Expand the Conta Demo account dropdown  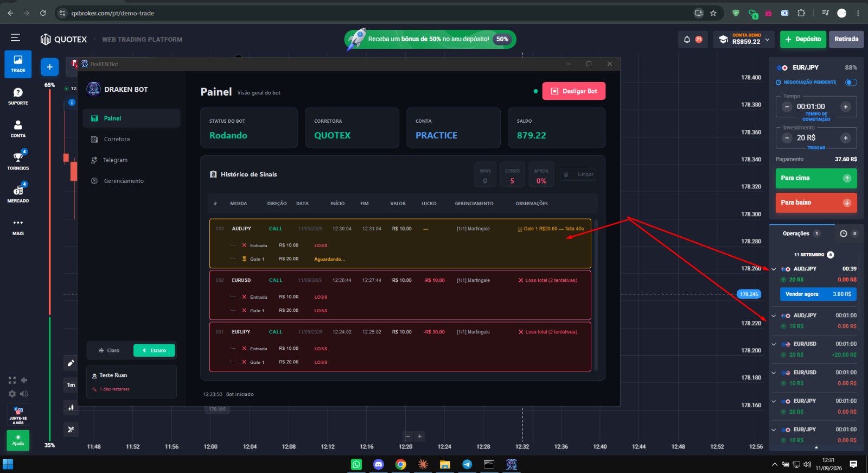pyautogui.click(x=767, y=40)
